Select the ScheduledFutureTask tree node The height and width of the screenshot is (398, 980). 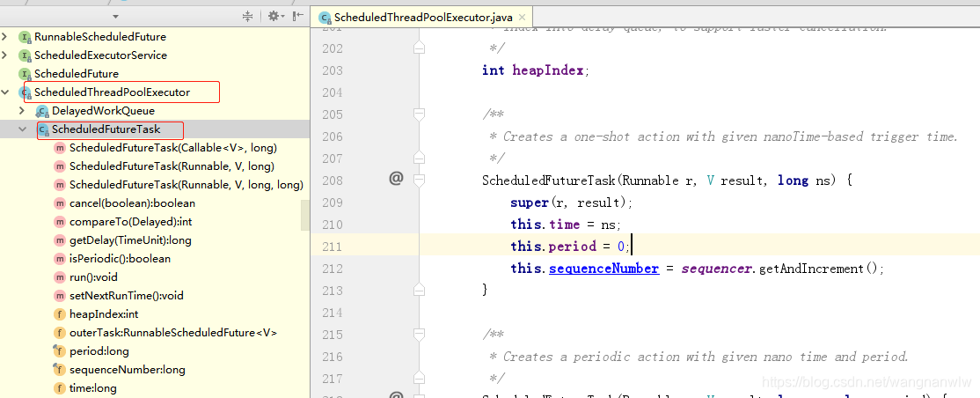coord(106,129)
